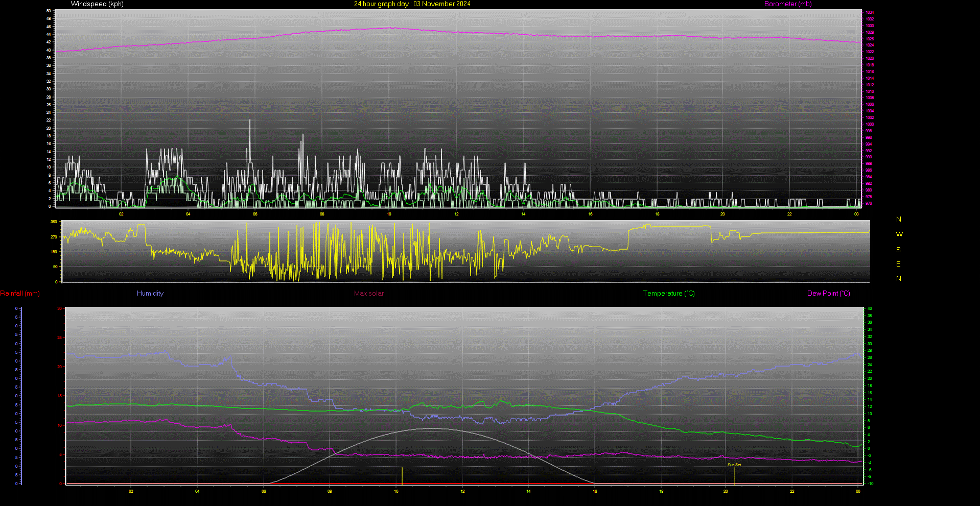The image size is (980, 506).
Task: Click the bottom "N" compass letter
Action: (x=899, y=278)
